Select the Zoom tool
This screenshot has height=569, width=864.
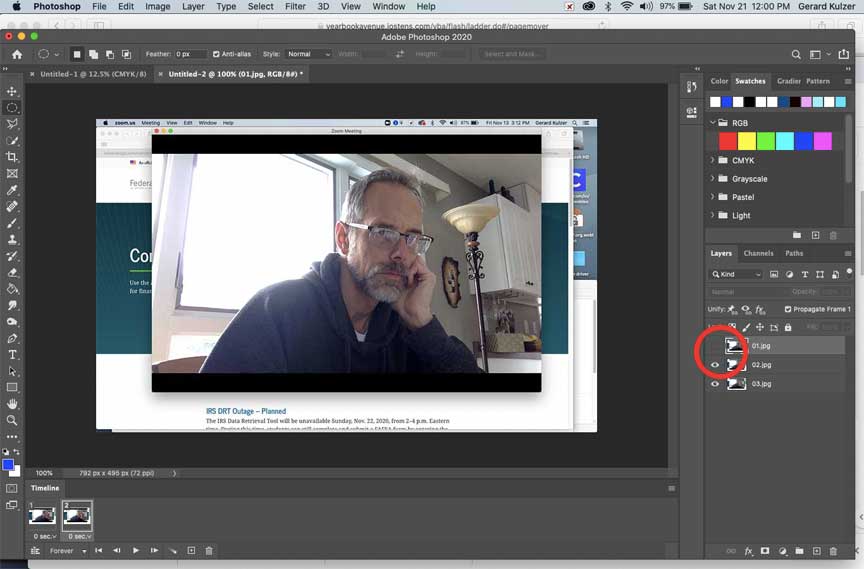pos(12,420)
